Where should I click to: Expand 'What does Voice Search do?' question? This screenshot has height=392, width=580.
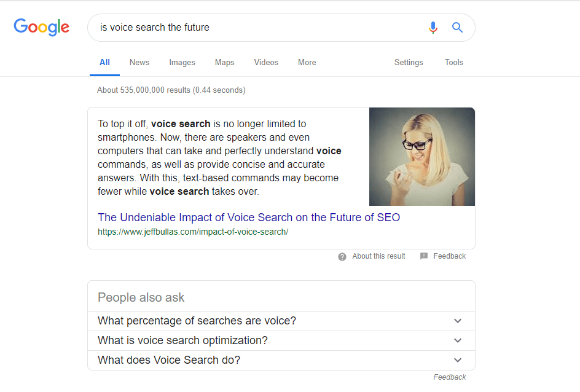pos(281,360)
